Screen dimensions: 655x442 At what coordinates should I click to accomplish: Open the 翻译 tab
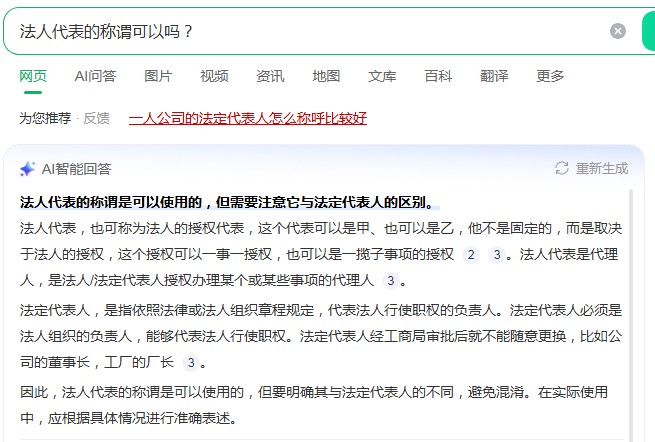494,76
